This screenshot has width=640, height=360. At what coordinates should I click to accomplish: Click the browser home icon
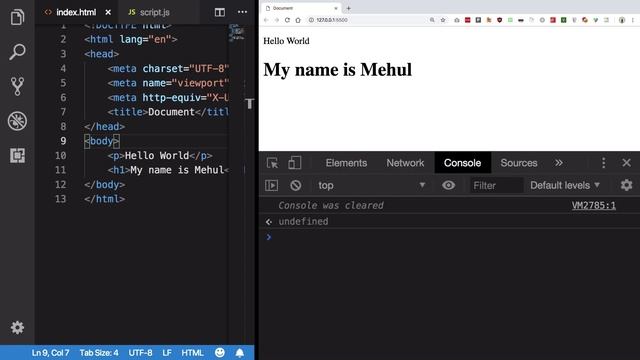pos(298,20)
